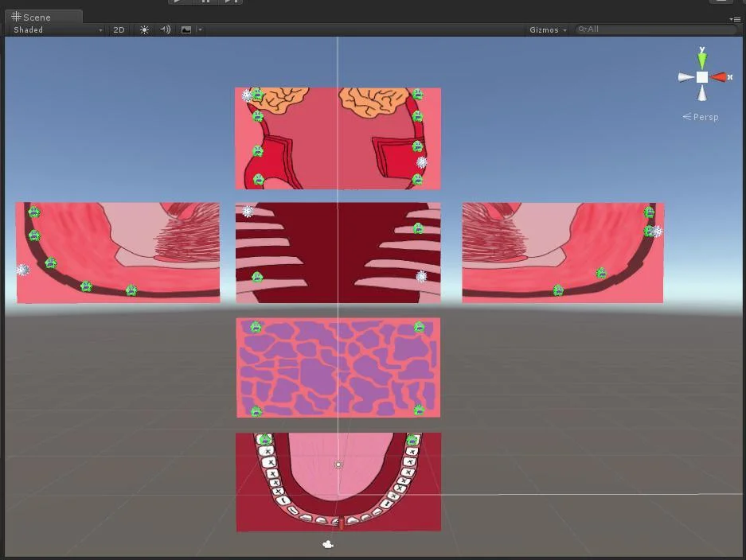Select the brain sprite in the scene
The image size is (746, 560).
[x=338, y=138]
